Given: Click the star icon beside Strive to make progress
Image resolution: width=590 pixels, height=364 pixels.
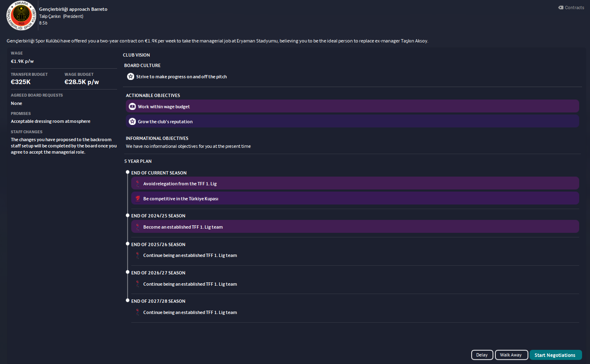Looking at the screenshot, I should click(x=130, y=77).
